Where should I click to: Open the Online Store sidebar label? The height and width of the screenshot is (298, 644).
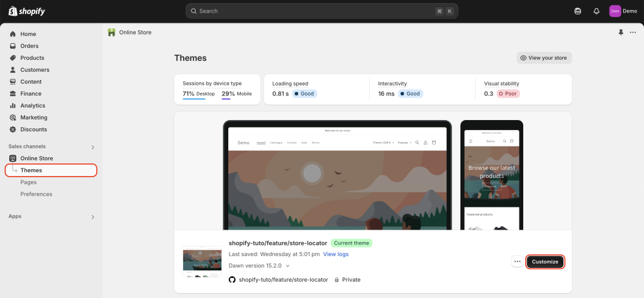click(x=36, y=158)
